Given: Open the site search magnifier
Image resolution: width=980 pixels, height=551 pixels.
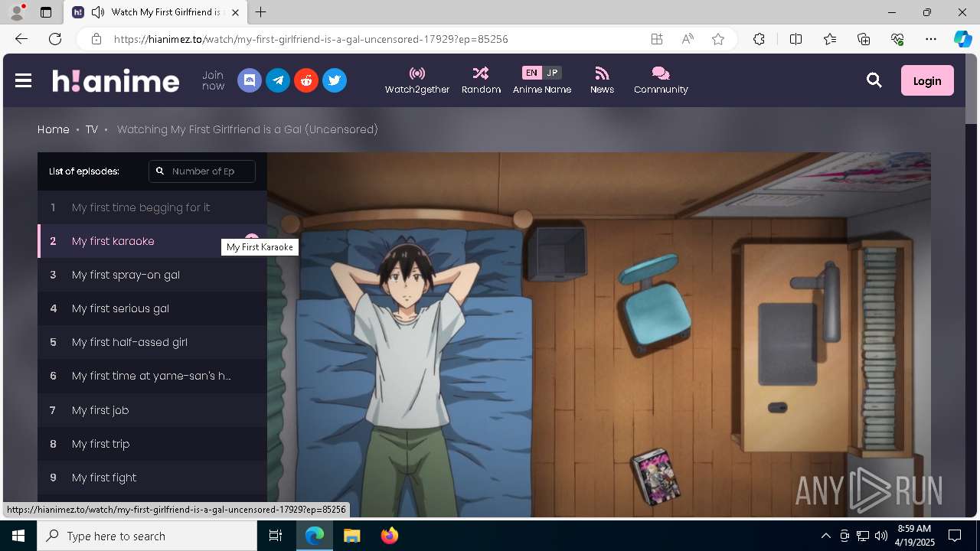Looking at the screenshot, I should (874, 80).
